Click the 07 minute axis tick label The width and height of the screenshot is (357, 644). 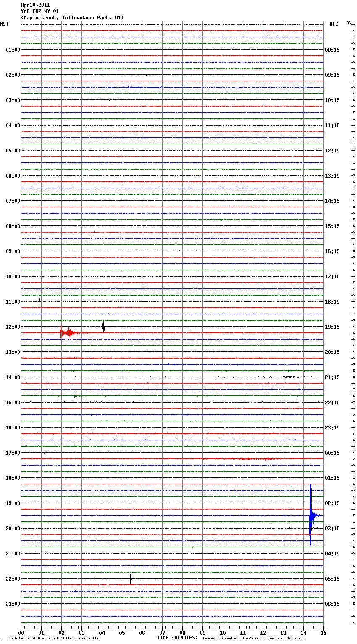pos(162,633)
